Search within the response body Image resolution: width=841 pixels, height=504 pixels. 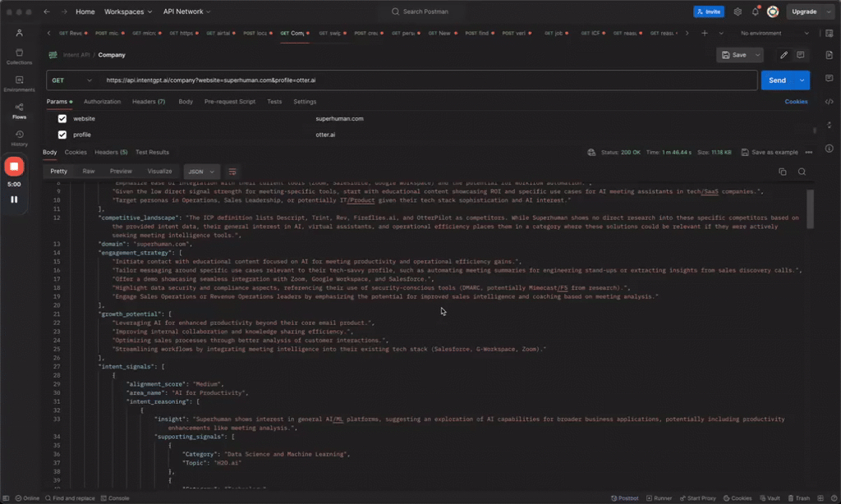click(x=802, y=172)
